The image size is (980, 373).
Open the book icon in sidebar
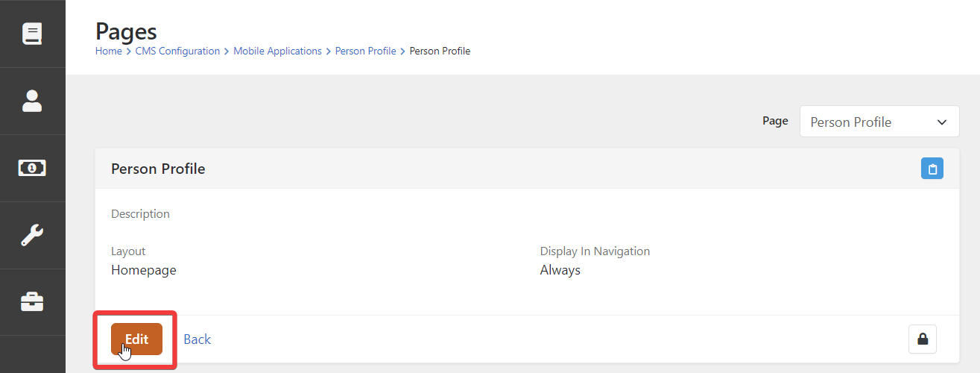32,34
